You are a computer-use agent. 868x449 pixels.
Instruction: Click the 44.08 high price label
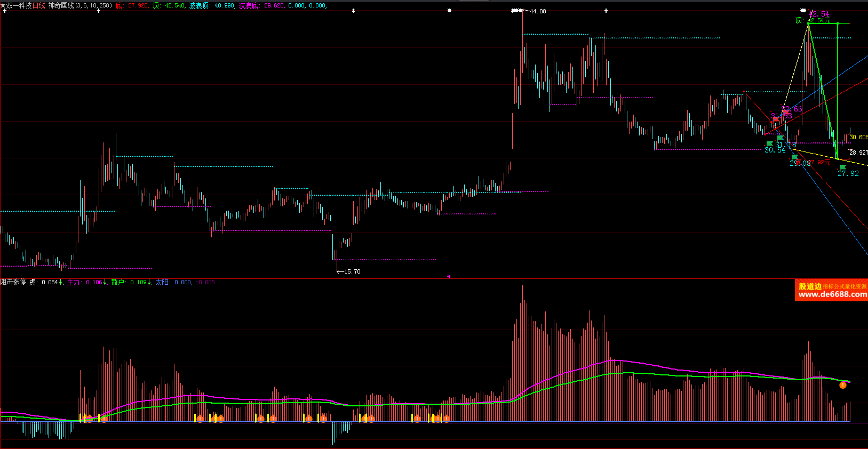pyautogui.click(x=538, y=11)
